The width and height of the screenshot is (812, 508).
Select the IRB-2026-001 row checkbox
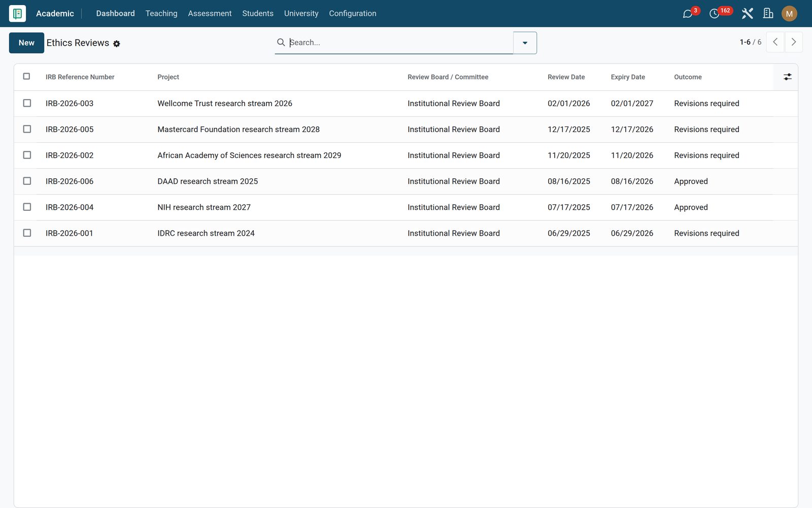(27, 233)
